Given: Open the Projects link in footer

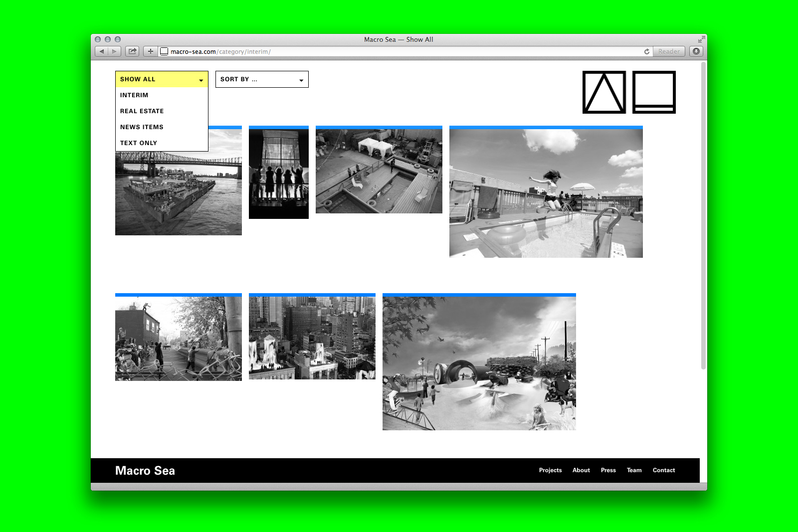Looking at the screenshot, I should (x=550, y=470).
